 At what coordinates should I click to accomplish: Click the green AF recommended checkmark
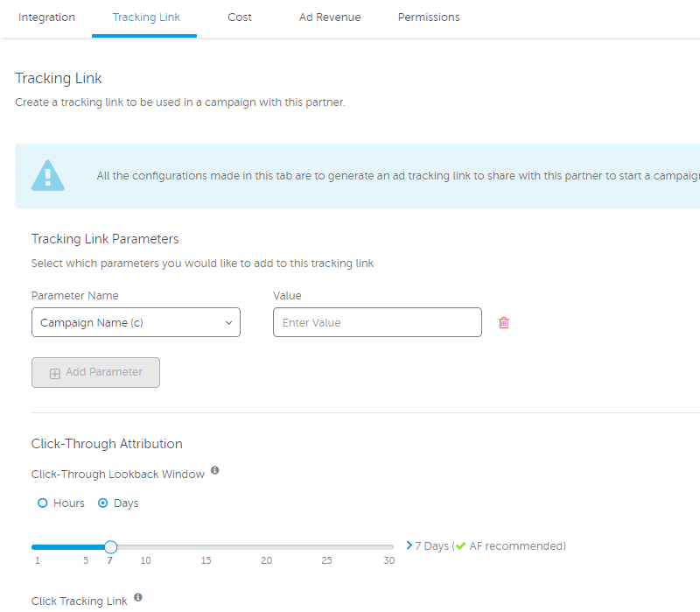point(459,546)
